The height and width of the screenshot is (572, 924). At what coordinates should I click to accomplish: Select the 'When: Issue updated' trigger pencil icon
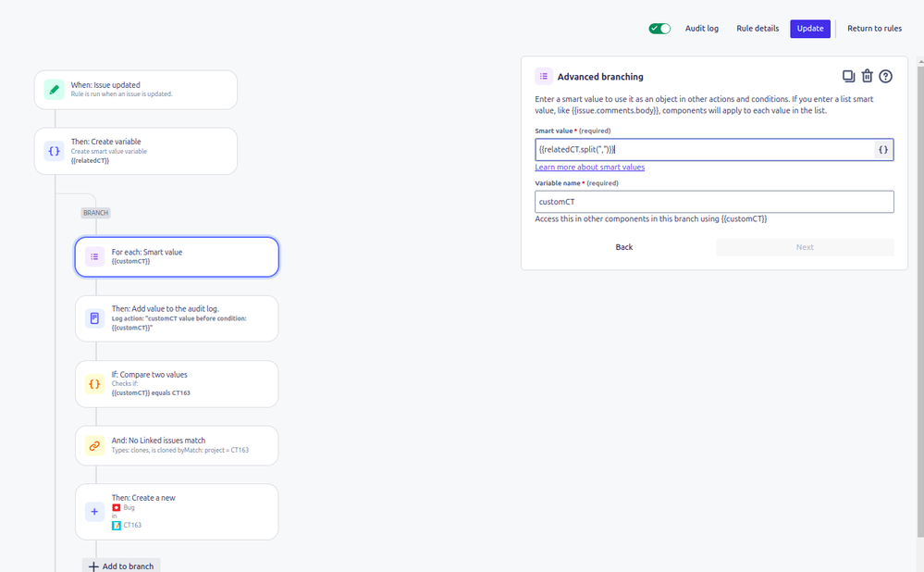[x=55, y=90]
